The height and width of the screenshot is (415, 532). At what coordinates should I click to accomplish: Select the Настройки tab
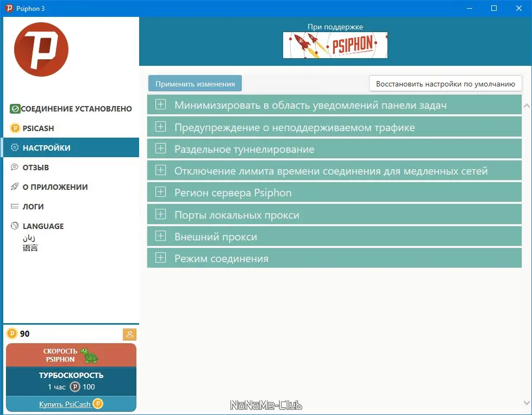click(x=71, y=147)
